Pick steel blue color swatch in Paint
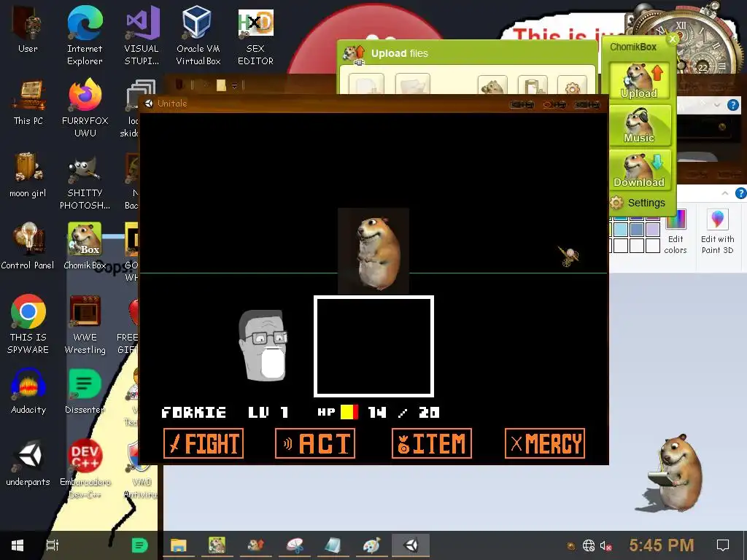The width and height of the screenshot is (747, 560). click(x=637, y=230)
